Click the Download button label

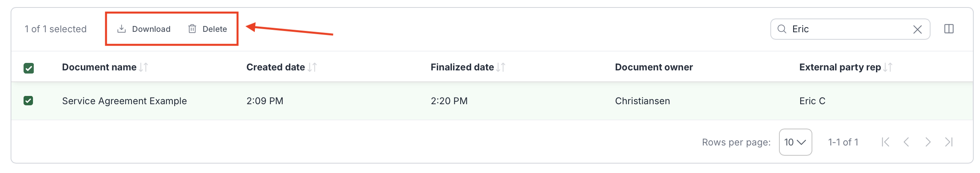151,29
